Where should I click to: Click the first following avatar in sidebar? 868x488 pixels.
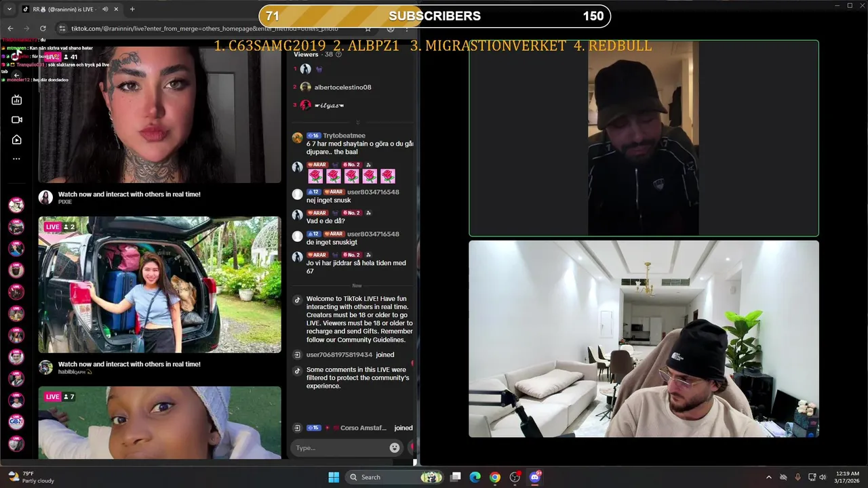pyautogui.click(x=16, y=205)
